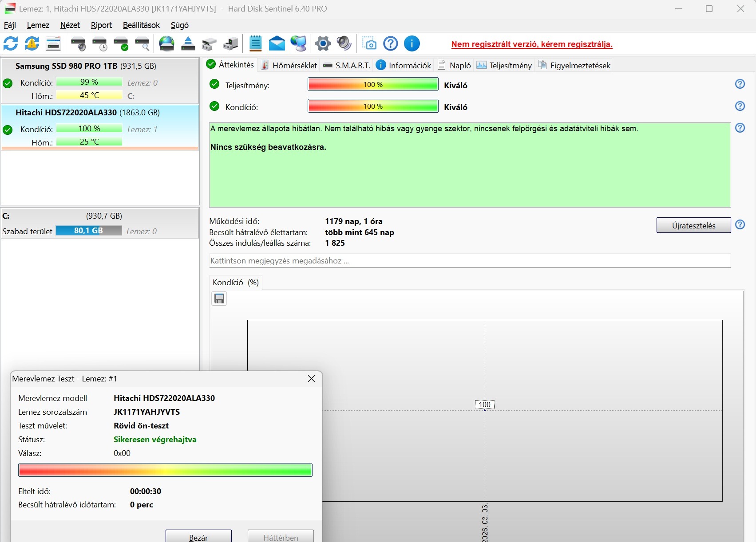Switch to the Információk tab
Image resolution: width=756 pixels, height=542 pixels.
coord(404,65)
